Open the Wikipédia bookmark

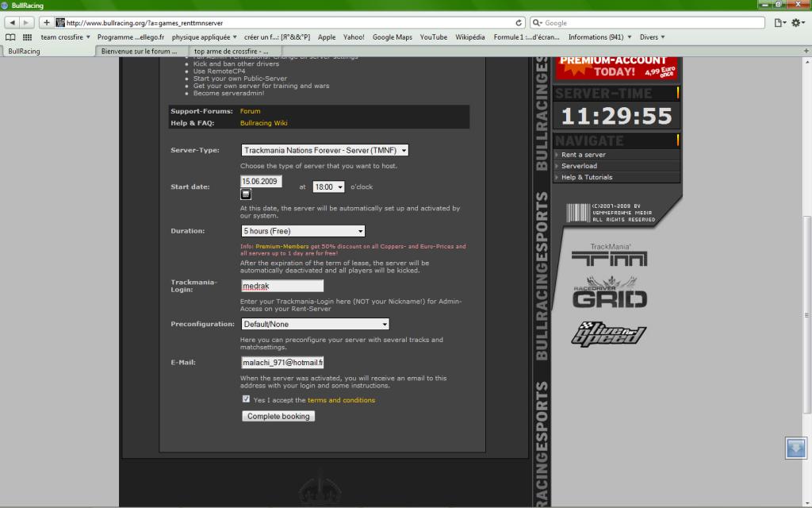pyautogui.click(x=470, y=37)
